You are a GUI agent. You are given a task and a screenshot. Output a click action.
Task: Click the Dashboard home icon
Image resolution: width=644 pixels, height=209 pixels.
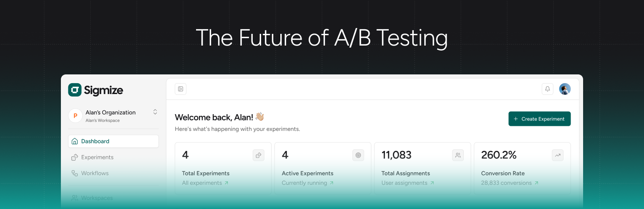(75, 141)
